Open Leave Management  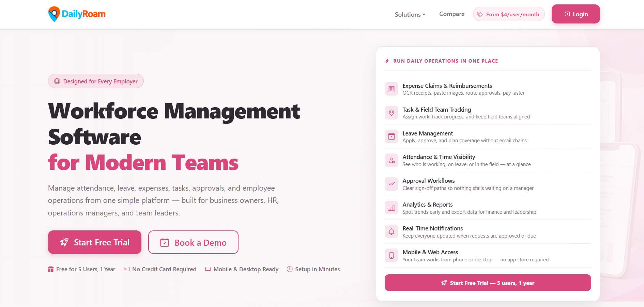click(488, 136)
